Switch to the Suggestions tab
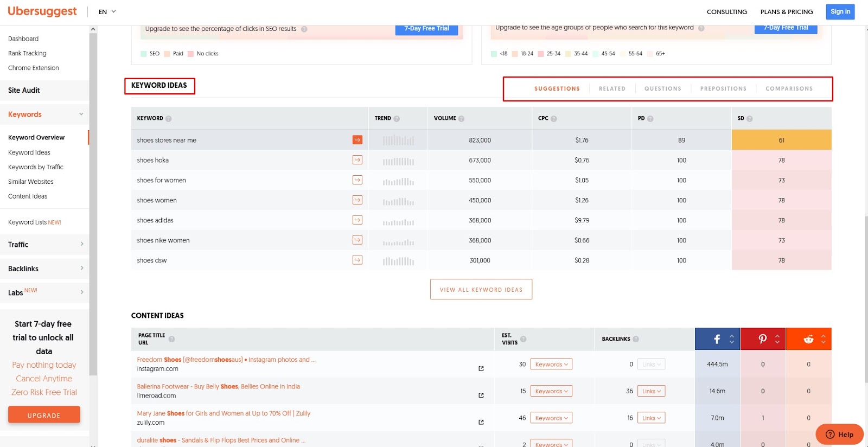Screen dimensions: 868x447 coord(557,89)
